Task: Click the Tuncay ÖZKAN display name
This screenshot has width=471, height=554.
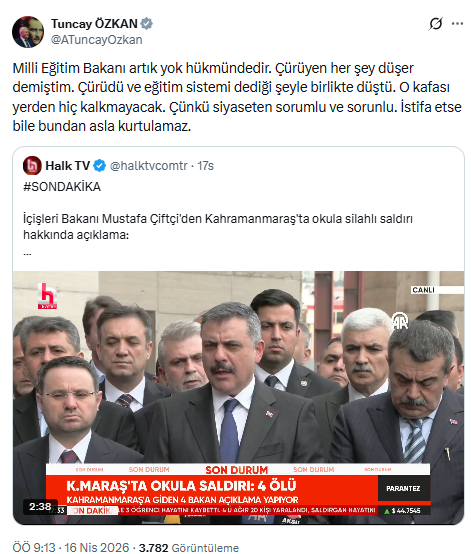Action: click(94, 24)
